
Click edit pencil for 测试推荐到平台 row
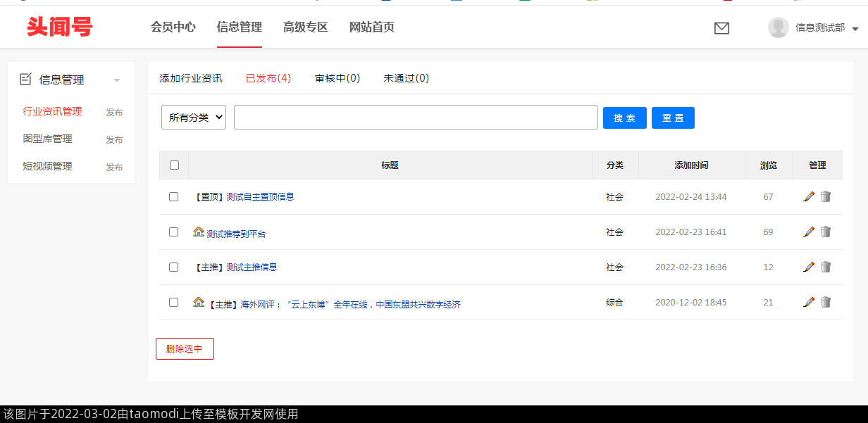tap(809, 232)
